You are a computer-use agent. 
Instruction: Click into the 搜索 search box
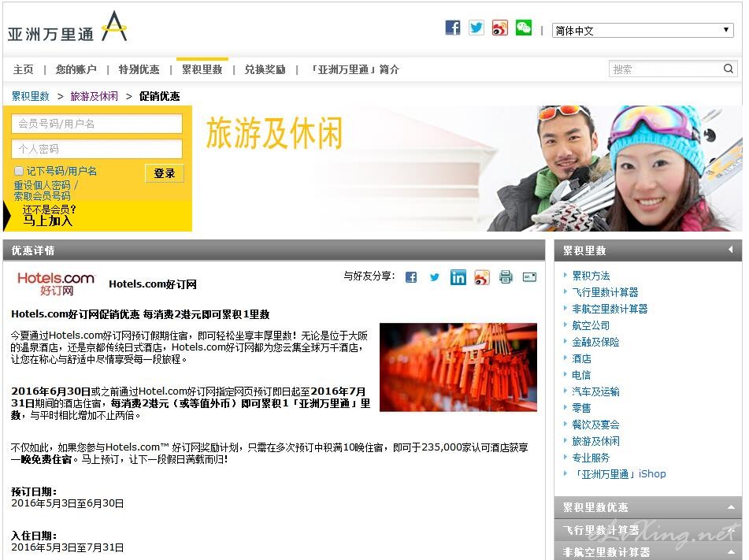[x=666, y=69]
